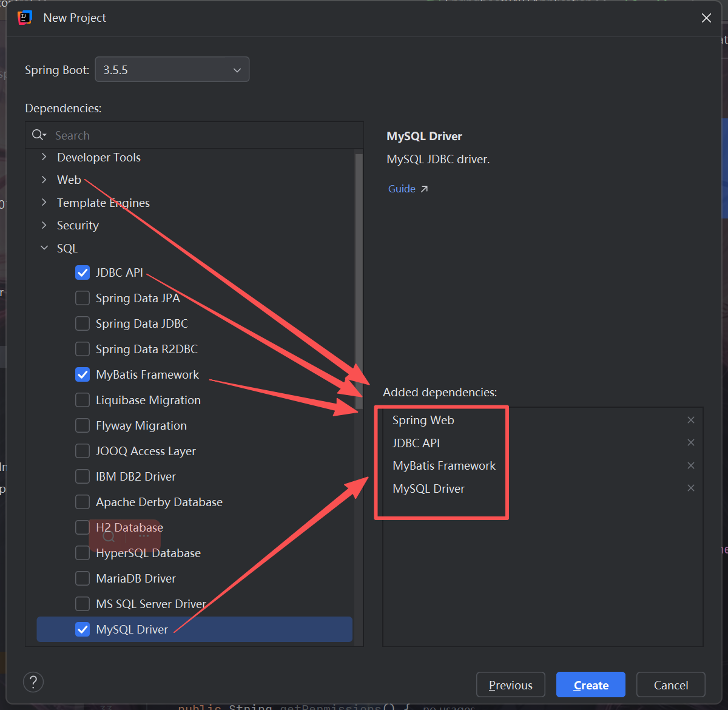Viewport: 728px width, 710px height.
Task: Enable the Apache Derby Database checkbox
Action: tap(83, 502)
